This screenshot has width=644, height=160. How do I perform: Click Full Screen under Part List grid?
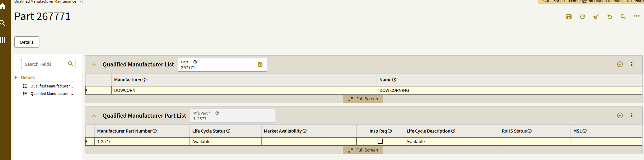(363, 150)
